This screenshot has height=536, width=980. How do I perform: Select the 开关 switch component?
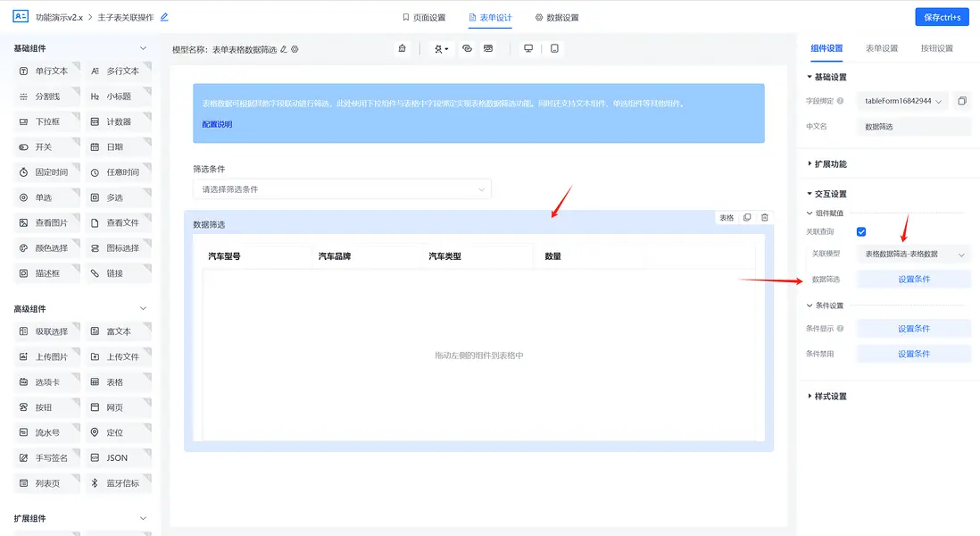coord(47,147)
